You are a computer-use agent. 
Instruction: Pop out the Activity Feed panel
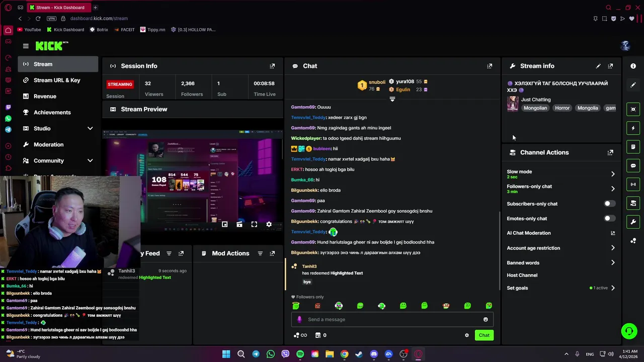[x=181, y=253]
